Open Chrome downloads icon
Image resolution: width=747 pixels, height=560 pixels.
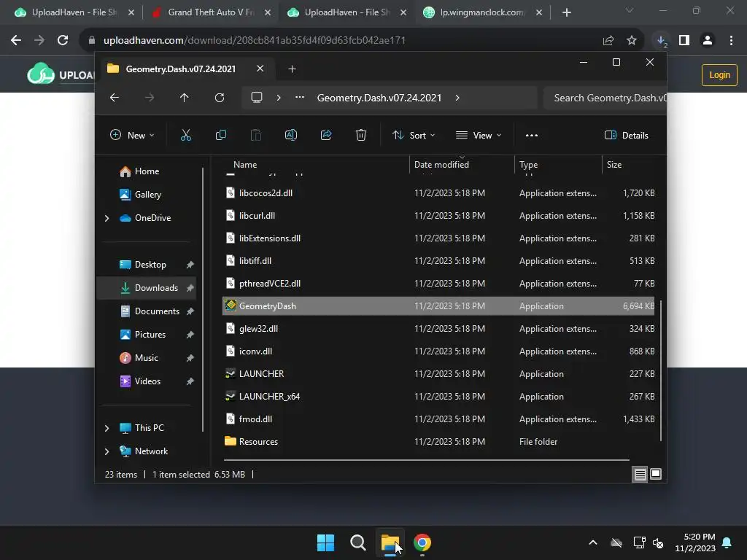pos(661,41)
